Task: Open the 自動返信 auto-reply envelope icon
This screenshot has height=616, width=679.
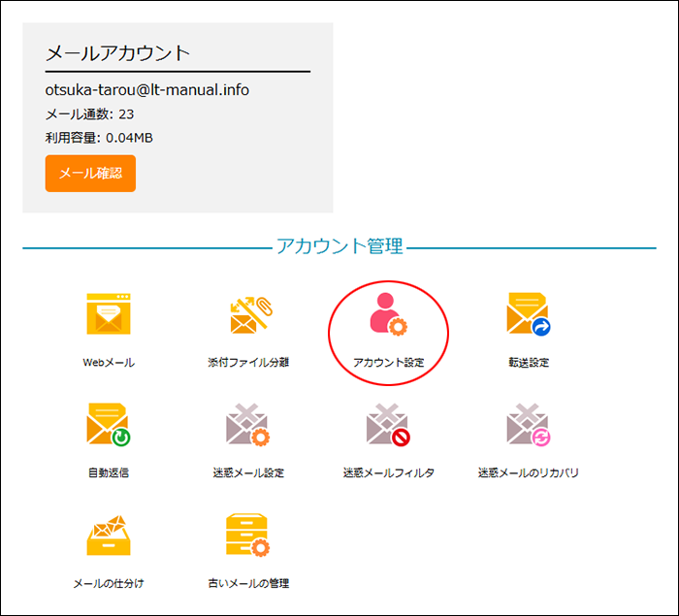Action: click(x=109, y=425)
